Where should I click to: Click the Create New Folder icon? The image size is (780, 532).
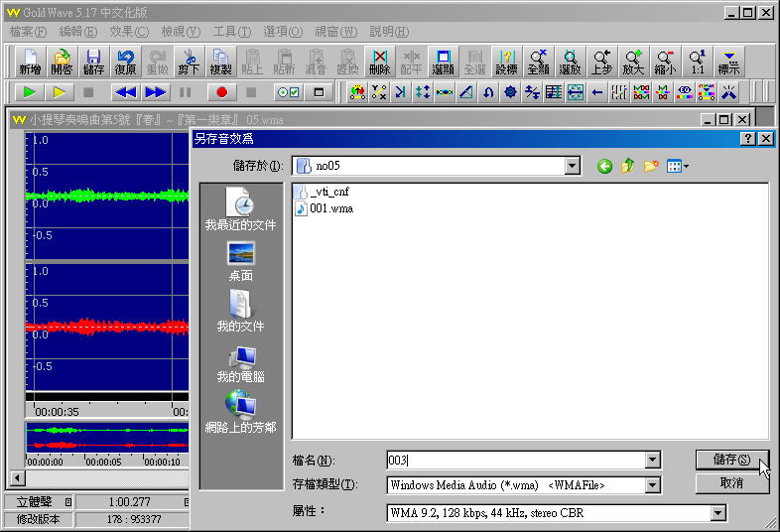(651, 166)
